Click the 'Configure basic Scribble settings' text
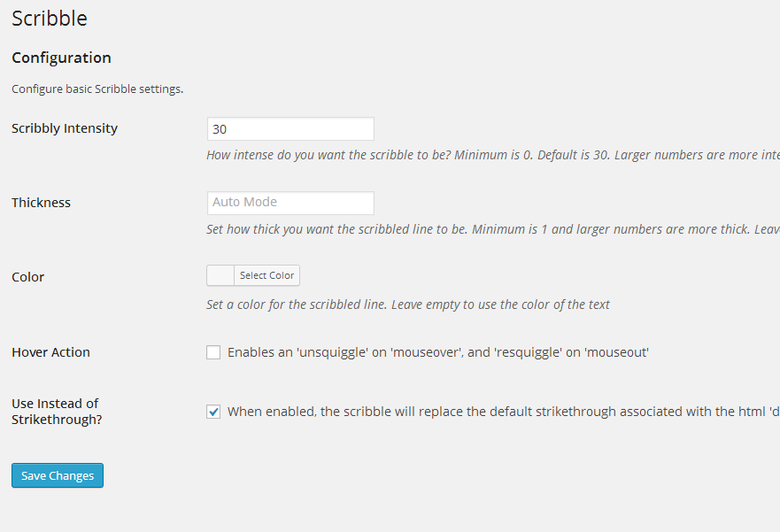780x532 pixels. [97, 89]
